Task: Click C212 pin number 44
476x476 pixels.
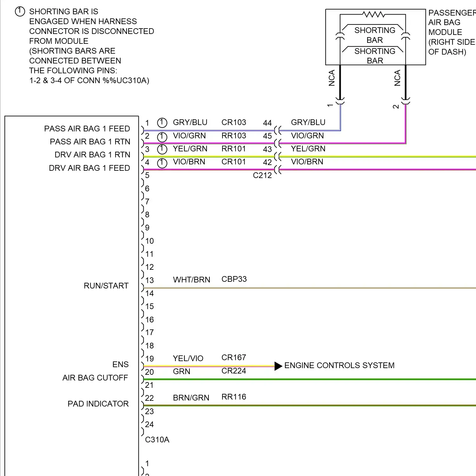Action: click(x=268, y=123)
